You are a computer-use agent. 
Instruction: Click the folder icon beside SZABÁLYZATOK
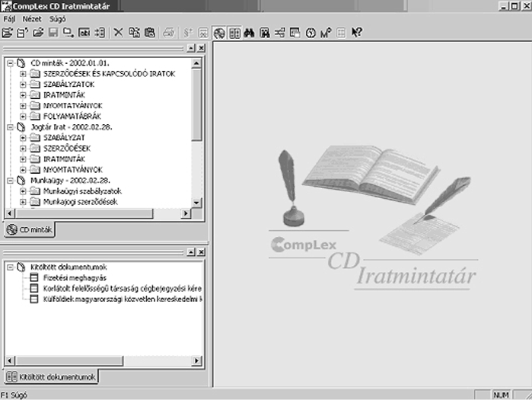(x=35, y=85)
